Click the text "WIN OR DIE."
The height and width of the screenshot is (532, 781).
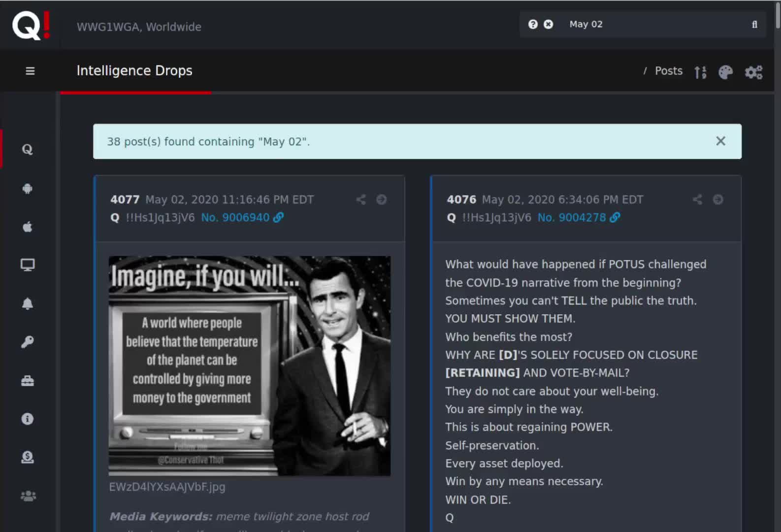(478, 499)
